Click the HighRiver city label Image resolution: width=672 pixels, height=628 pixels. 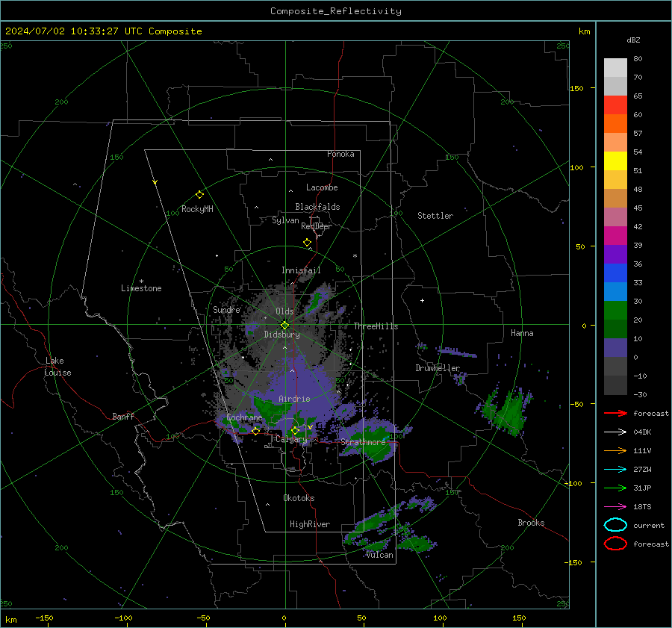(310, 524)
